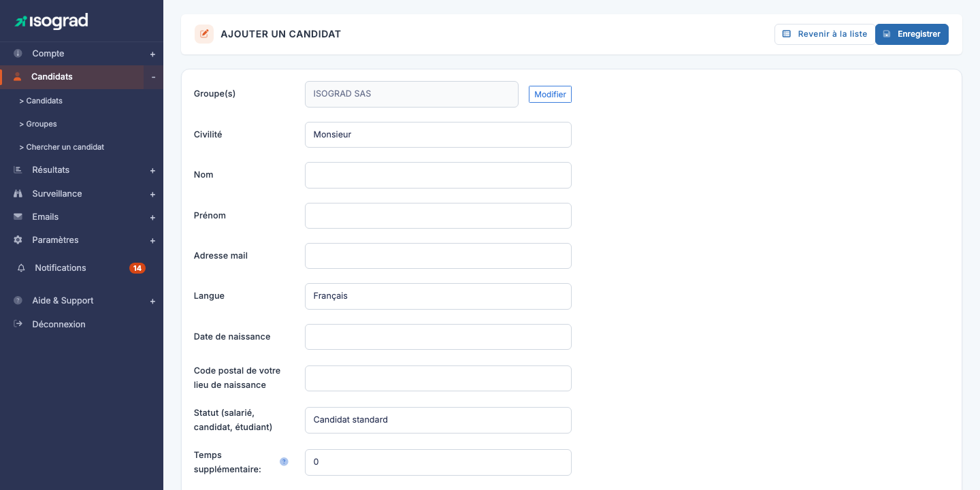
Task: Open the Chercher un candidat link
Action: point(62,147)
